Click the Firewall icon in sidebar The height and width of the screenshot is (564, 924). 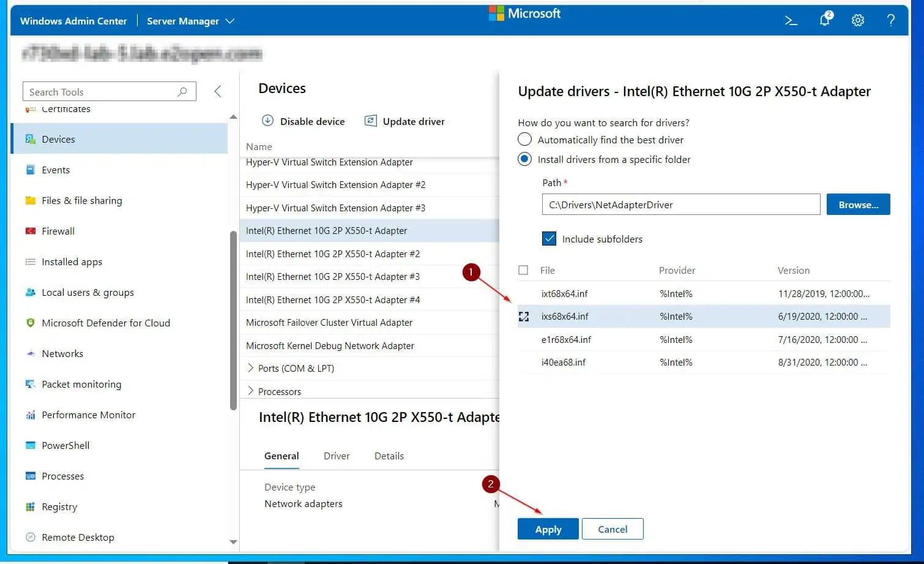31,231
